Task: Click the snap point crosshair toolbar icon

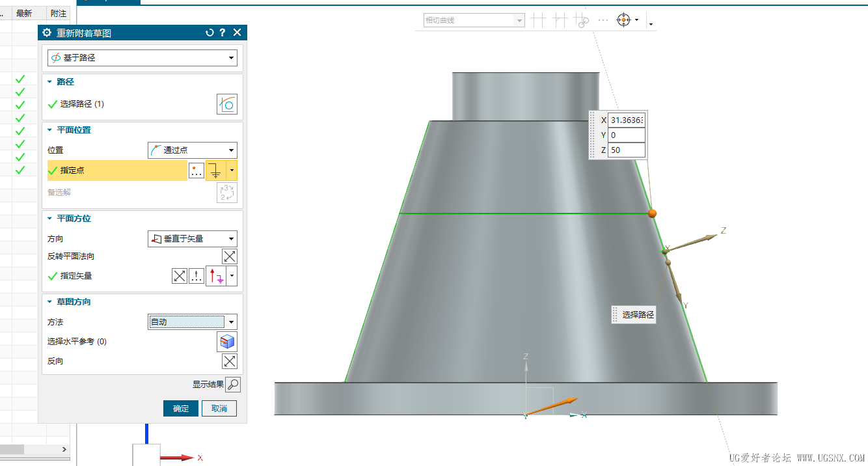Action: coord(623,20)
